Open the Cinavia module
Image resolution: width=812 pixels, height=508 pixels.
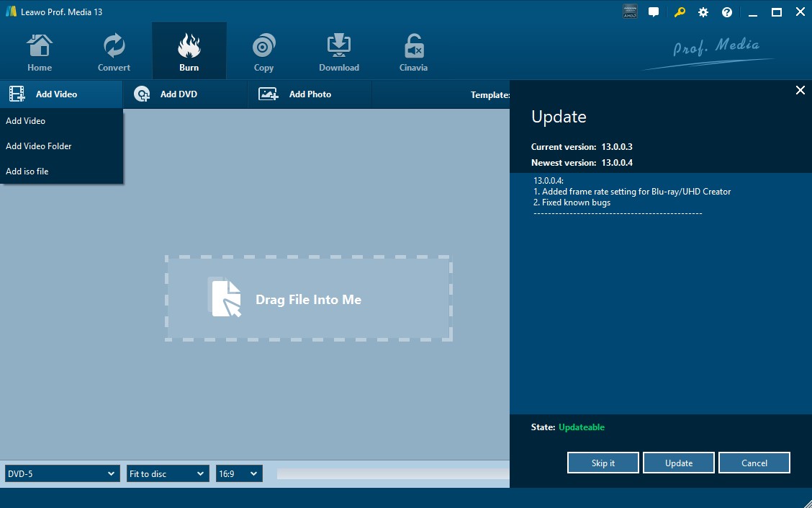click(413, 50)
